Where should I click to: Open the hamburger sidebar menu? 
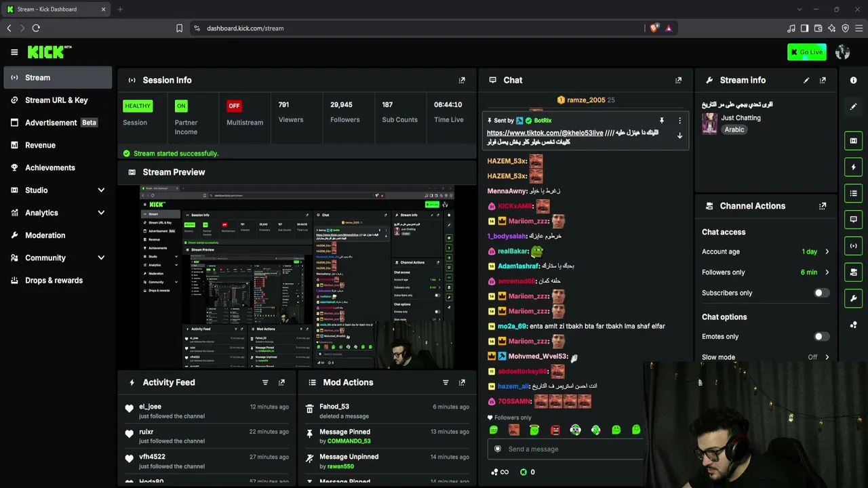(14, 52)
